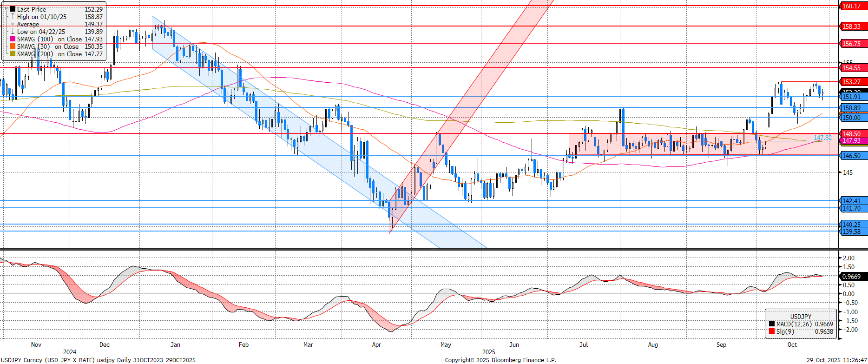868x364 pixels.
Task: Click the 142.41 blue level tag
Action: [x=853, y=201]
